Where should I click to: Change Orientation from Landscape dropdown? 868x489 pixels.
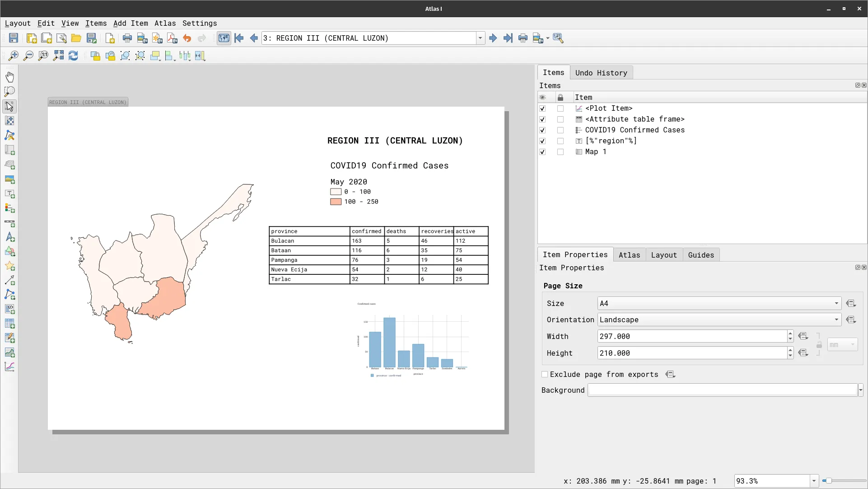click(x=836, y=320)
